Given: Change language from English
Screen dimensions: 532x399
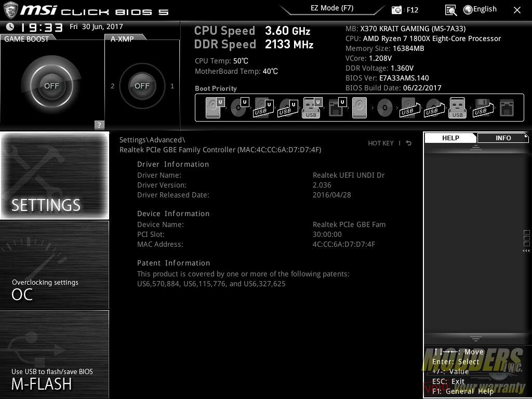Looking at the screenshot, I should tap(485, 9).
